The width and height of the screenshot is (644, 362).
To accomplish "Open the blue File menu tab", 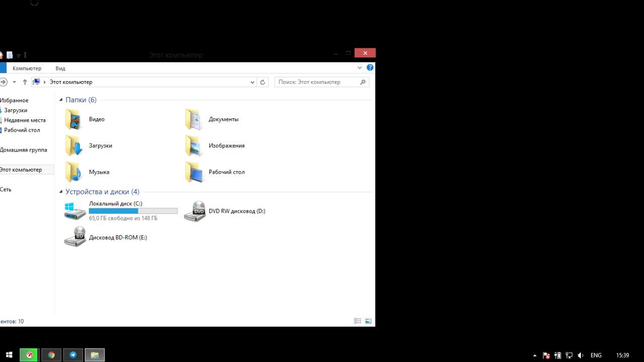I will point(3,68).
